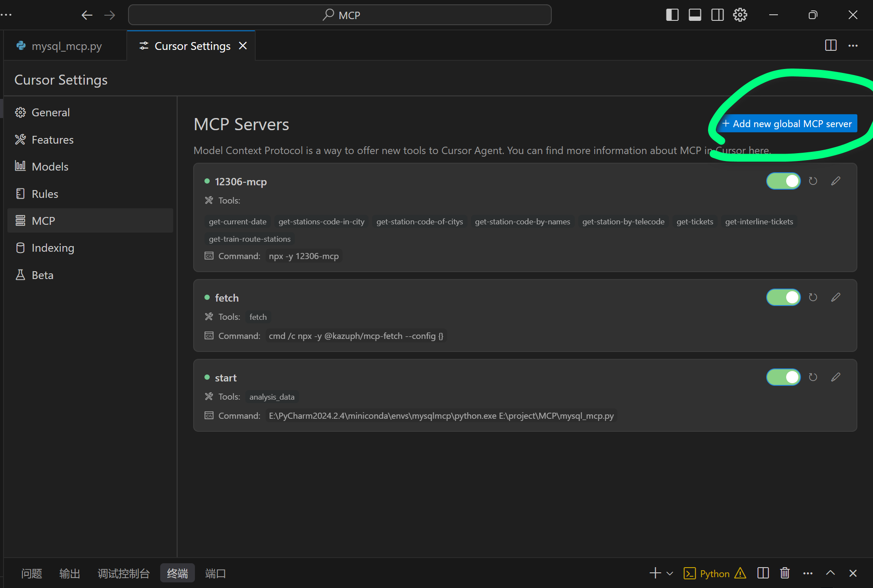Maximize the panel with the up chevron

pyautogui.click(x=830, y=573)
